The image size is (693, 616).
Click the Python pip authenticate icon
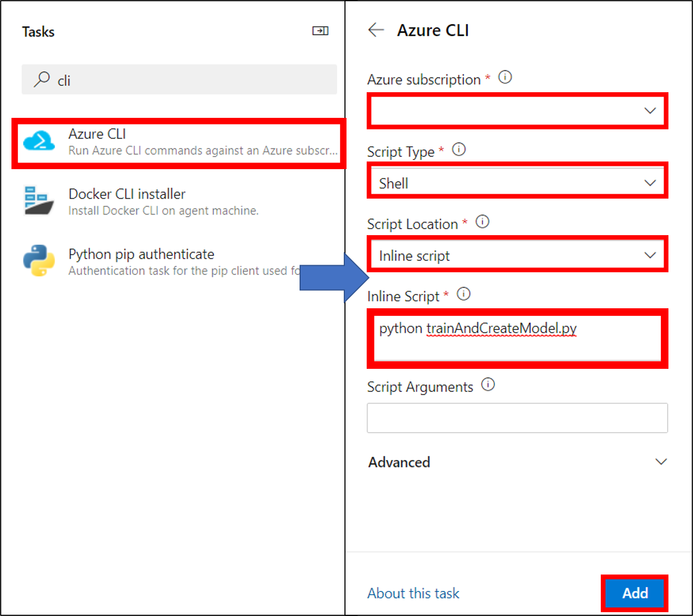coord(39,261)
